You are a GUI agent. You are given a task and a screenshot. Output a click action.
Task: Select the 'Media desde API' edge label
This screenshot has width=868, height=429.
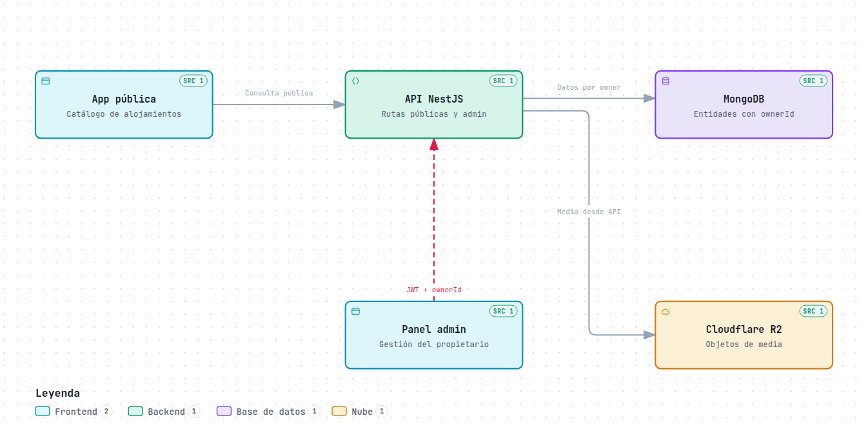tap(589, 212)
